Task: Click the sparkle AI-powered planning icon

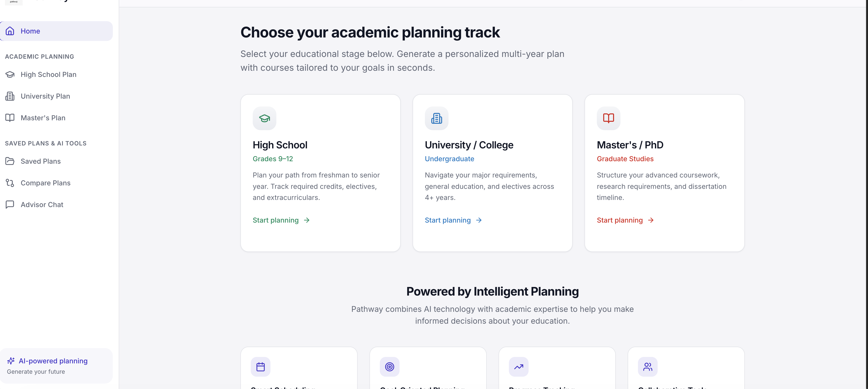Action: click(x=11, y=361)
